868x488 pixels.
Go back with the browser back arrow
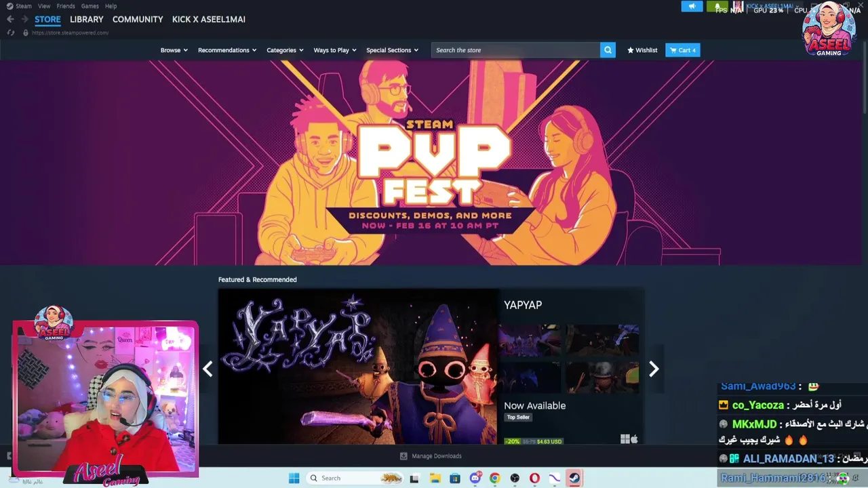[10, 19]
